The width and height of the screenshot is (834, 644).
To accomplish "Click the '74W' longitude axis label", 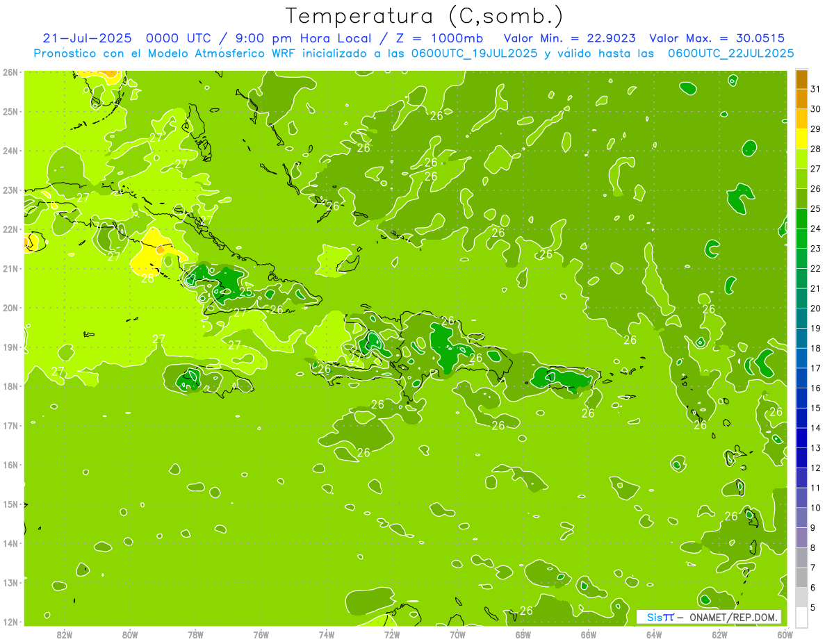I will (x=327, y=634).
